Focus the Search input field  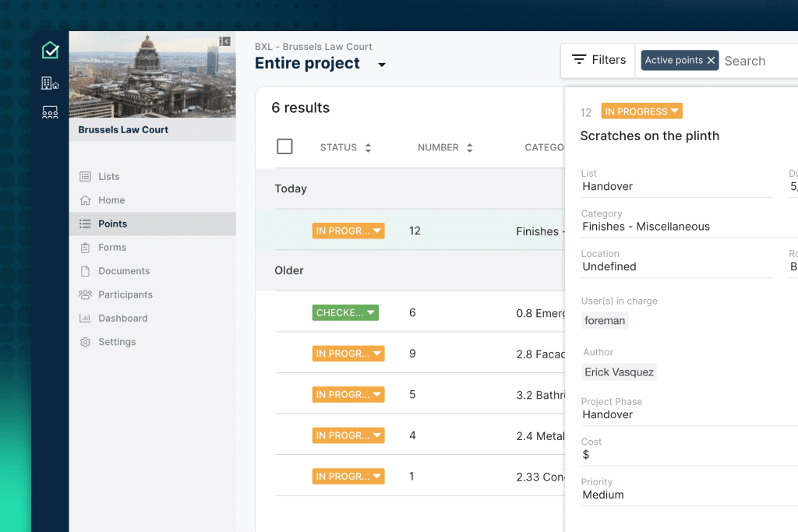[756, 61]
